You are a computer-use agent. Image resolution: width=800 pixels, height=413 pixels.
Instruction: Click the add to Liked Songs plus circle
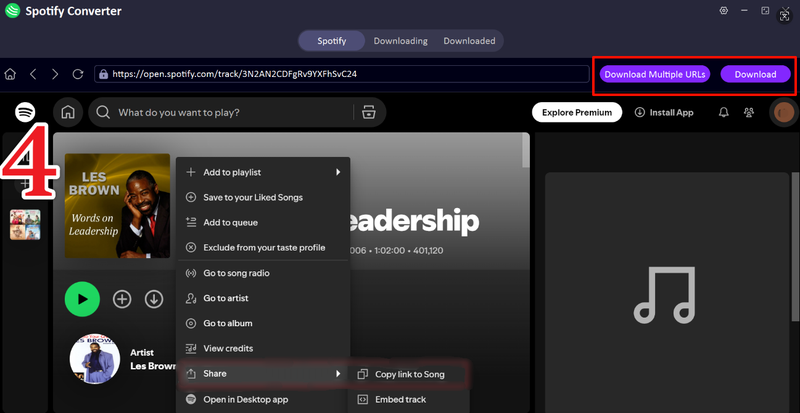click(x=122, y=299)
